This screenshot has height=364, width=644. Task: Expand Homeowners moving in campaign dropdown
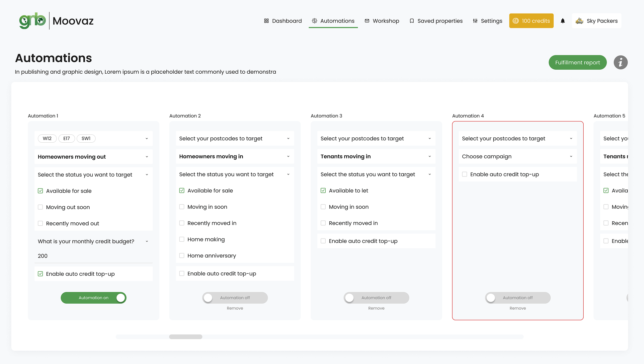[x=235, y=156]
